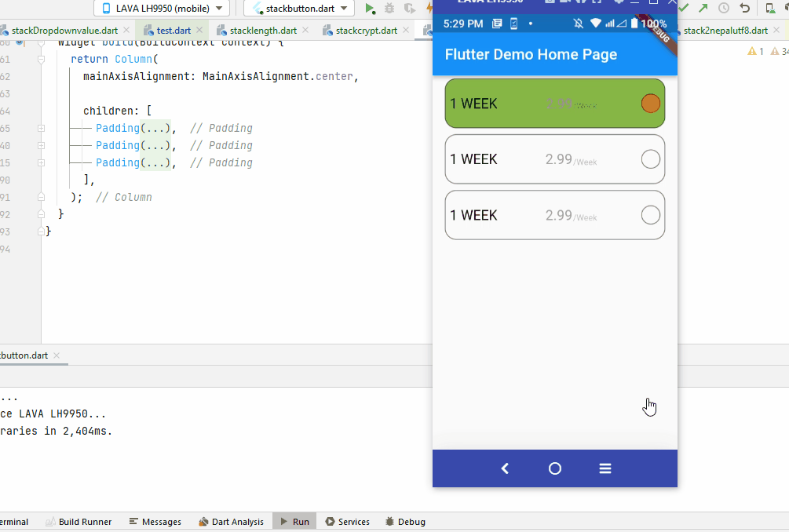Image resolution: width=789 pixels, height=532 pixels.
Task: Open the Messages tool window
Action: [x=155, y=522]
